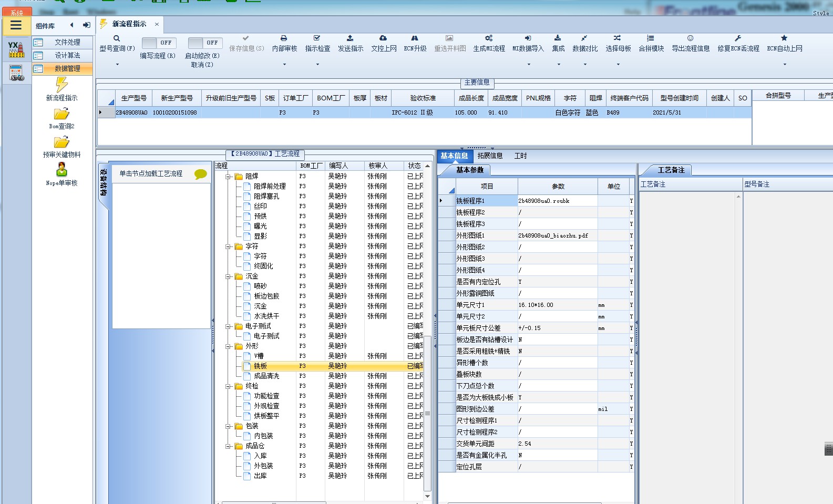Switch to the 工时 tab

[x=520, y=156]
